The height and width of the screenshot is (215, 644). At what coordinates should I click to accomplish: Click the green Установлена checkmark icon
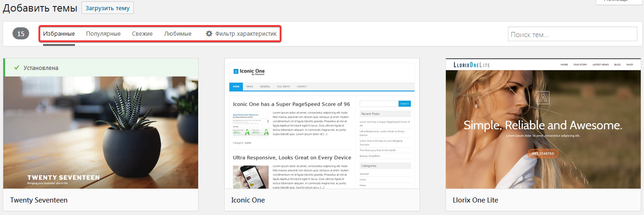coord(16,68)
